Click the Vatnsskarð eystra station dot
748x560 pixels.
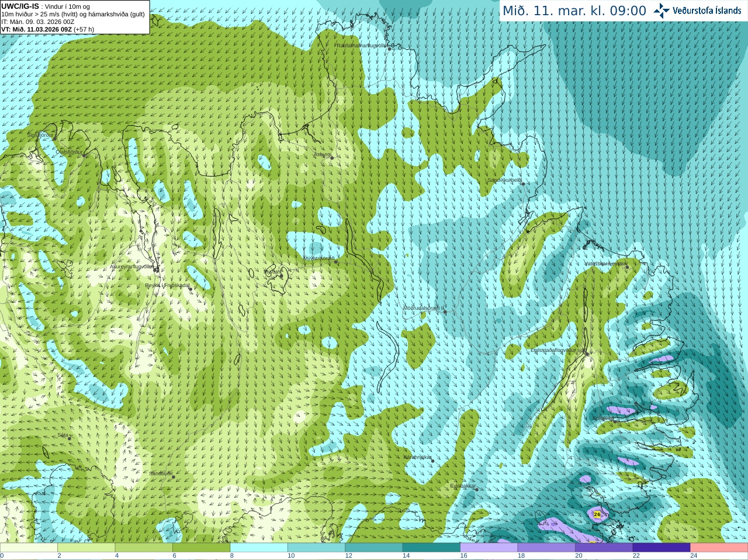pyautogui.click(x=628, y=267)
